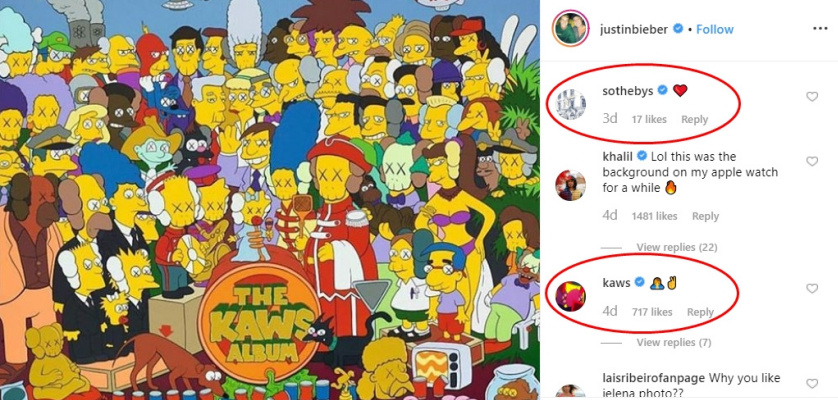
Task: Like the kaws comment with heart icon
Action: coord(812,289)
